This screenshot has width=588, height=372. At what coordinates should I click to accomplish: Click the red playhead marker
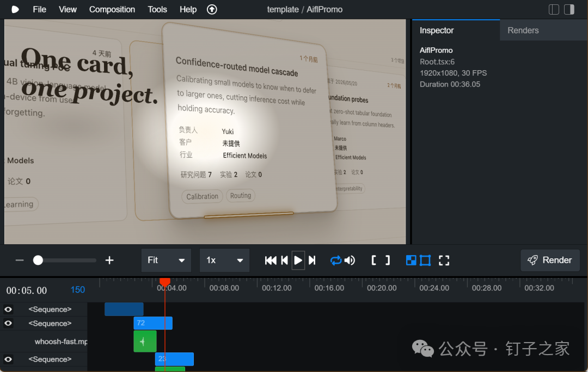[x=164, y=282]
